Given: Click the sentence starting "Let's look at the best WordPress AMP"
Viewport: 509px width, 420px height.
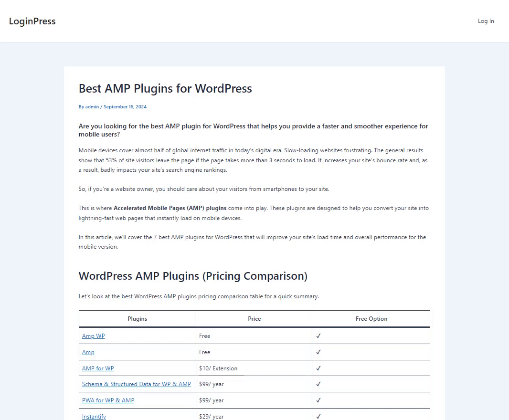Looking at the screenshot, I should 199,296.
